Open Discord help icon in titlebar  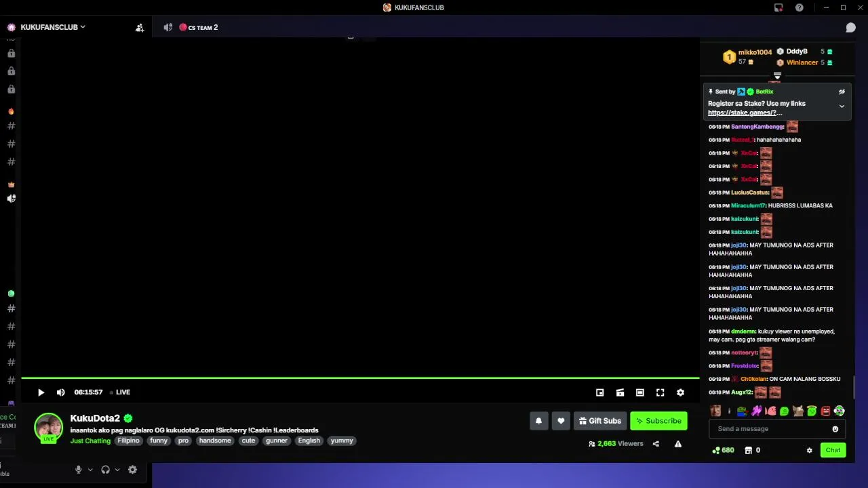[x=800, y=7]
